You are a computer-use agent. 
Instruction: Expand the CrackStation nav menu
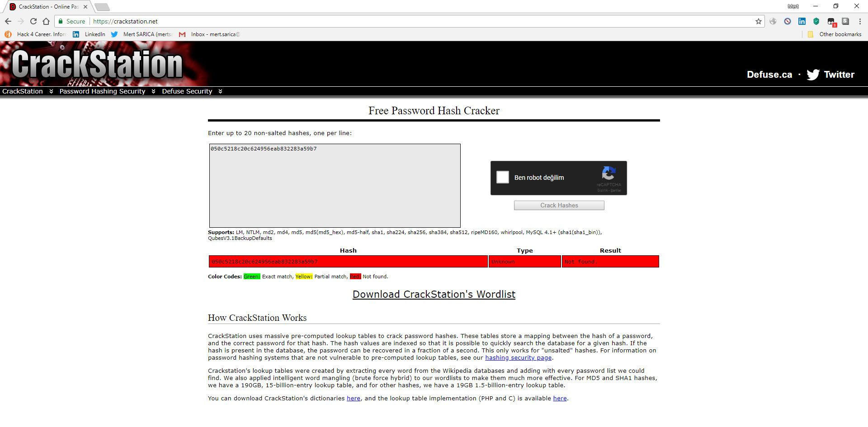27,91
